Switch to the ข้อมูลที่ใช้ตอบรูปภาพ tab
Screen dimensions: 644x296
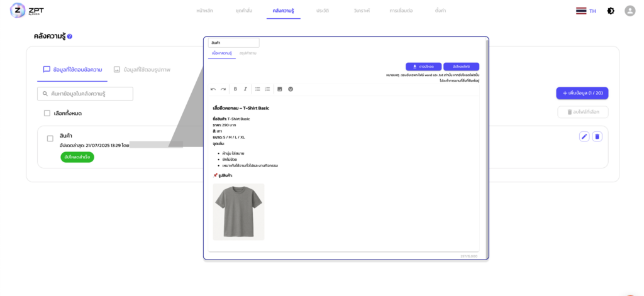(x=142, y=69)
